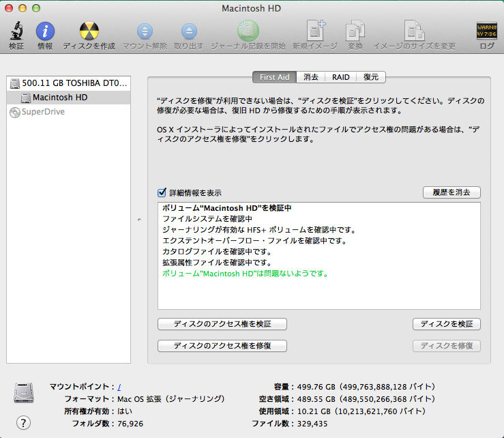This screenshot has width=504, height=438.
Task: Click the green zoom window button
Action: pos(36,8)
